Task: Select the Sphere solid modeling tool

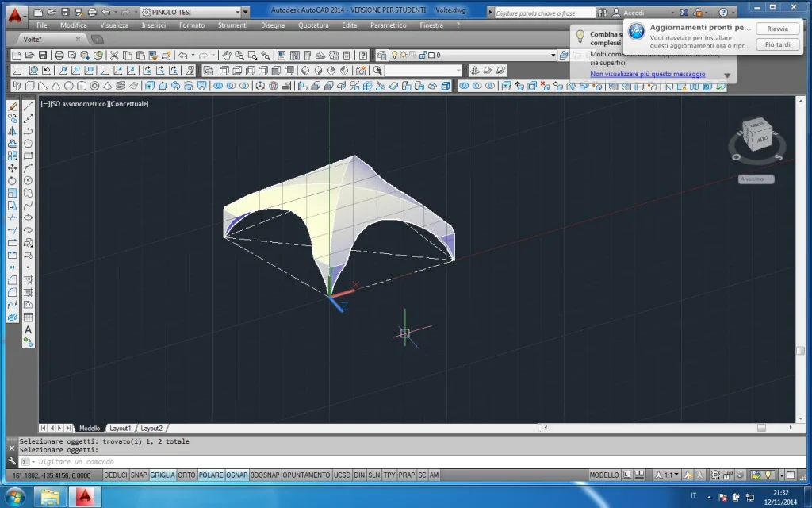Action: pyautogui.click(x=68, y=86)
